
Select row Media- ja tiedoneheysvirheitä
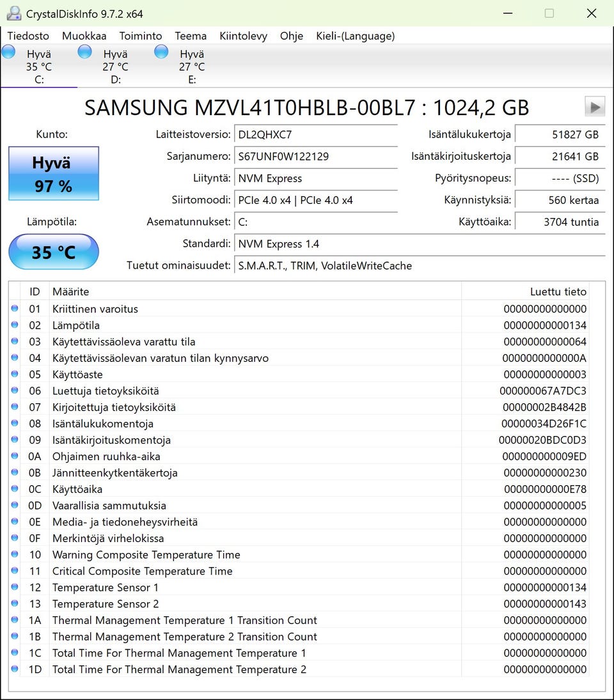click(299, 522)
